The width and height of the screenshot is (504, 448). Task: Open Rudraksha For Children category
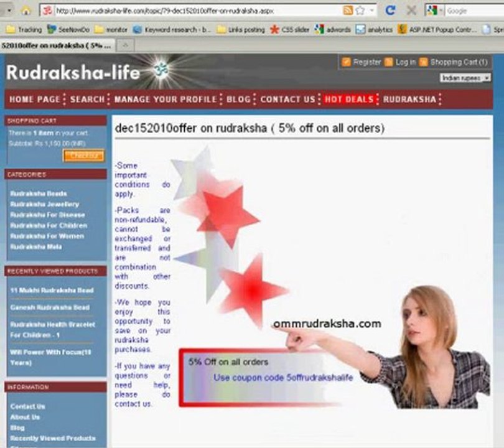tap(49, 225)
